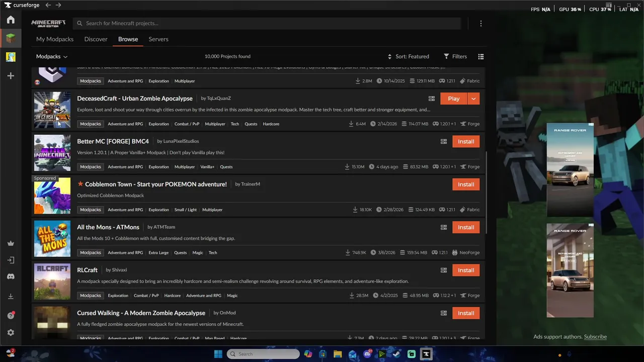This screenshot has width=644, height=362.
Task: Click the sign-in arrow icon in sidebar
Action: click(x=11, y=260)
